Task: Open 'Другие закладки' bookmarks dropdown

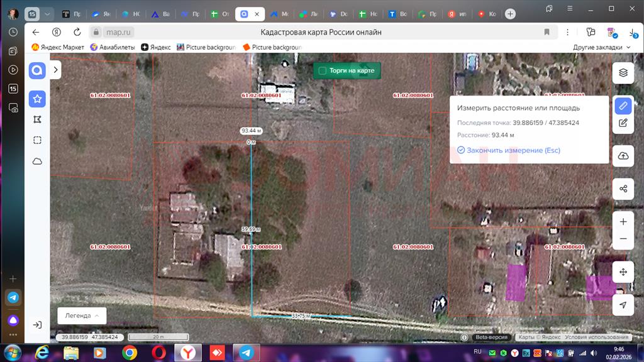Action: (601, 47)
